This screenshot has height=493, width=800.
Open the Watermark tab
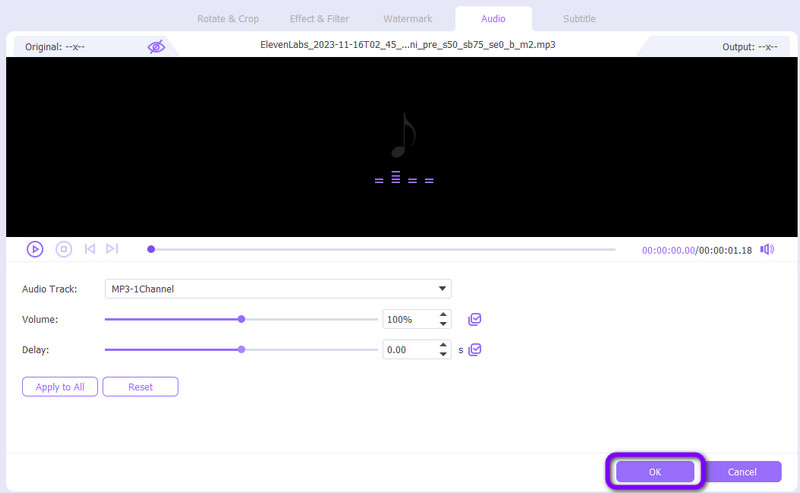(408, 19)
